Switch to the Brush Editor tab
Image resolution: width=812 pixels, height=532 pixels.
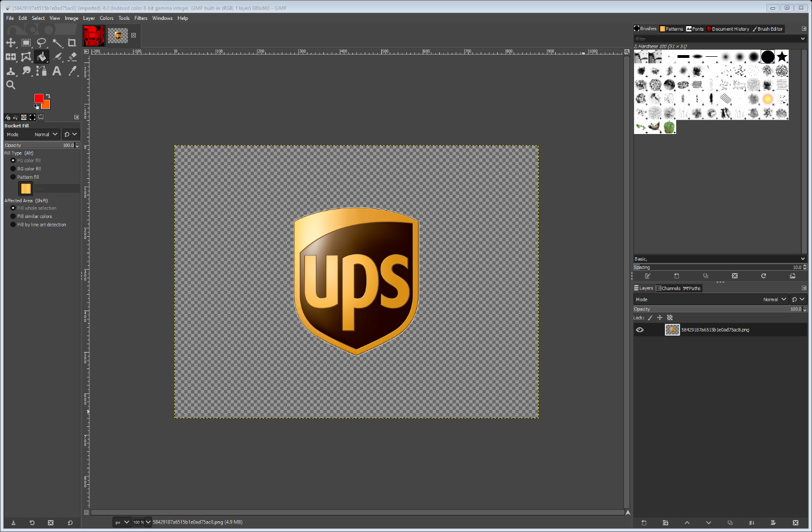pyautogui.click(x=768, y=29)
